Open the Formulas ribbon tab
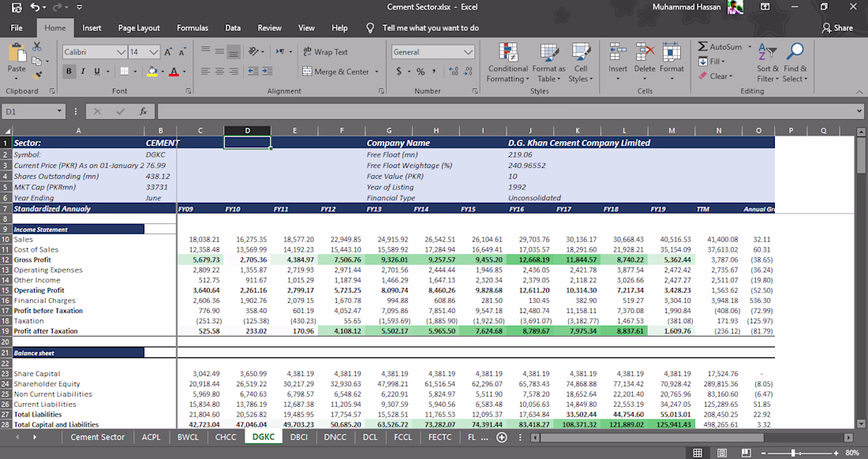868x459 pixels. (x=192, y=28)
